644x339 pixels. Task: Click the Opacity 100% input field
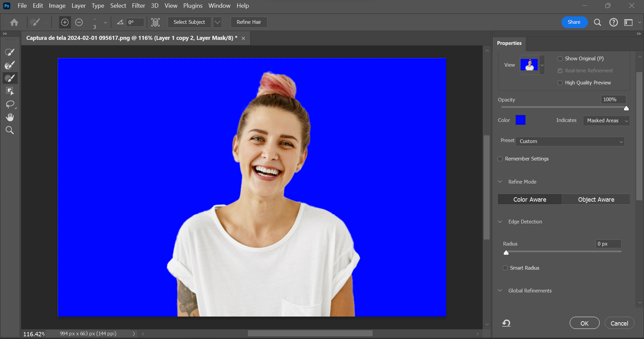tap(613, 99)
